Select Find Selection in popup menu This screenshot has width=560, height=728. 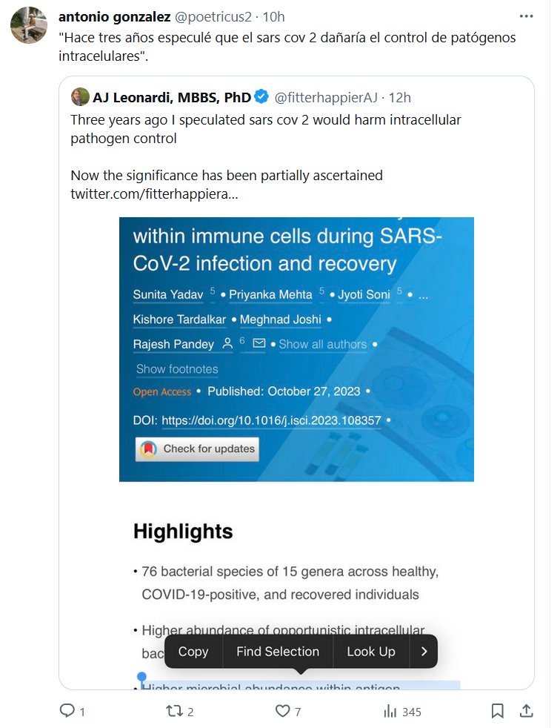coord(278,652)
